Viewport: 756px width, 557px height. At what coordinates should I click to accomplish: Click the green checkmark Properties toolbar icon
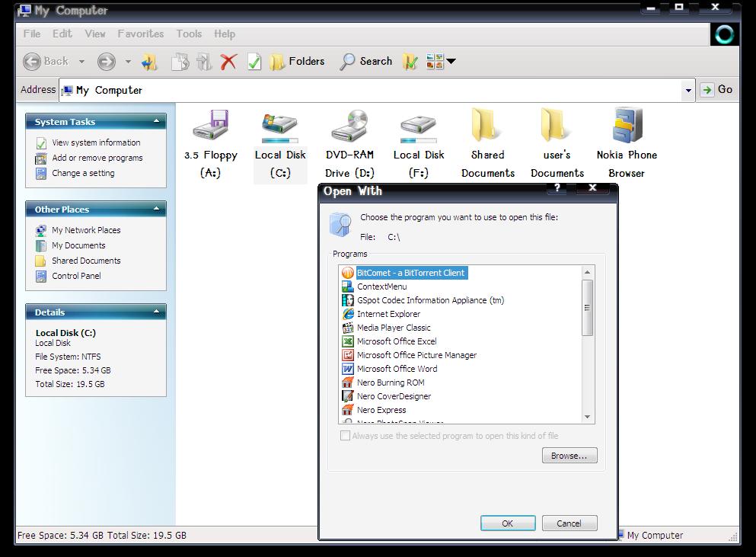pos(254,62)
